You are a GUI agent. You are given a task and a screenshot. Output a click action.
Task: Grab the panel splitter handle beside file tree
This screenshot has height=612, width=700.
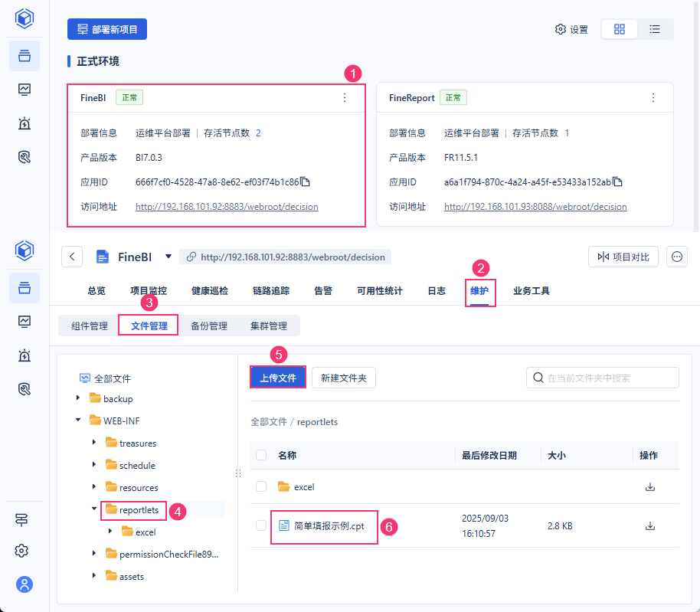click(x=238, y=473)
